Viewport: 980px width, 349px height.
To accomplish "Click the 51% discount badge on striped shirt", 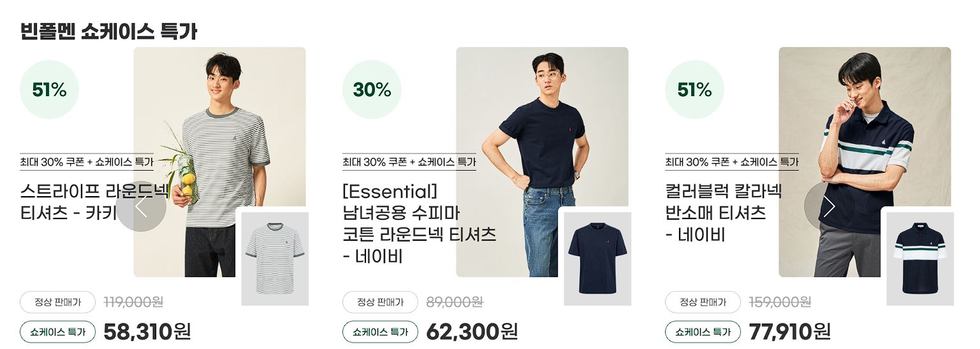I will 49,90.
